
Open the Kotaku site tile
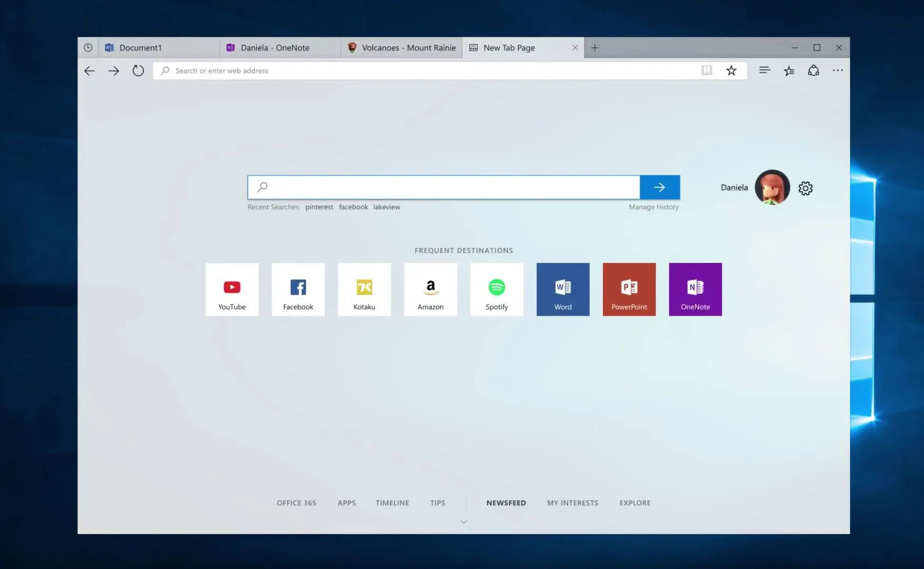[x=364, y=289]
